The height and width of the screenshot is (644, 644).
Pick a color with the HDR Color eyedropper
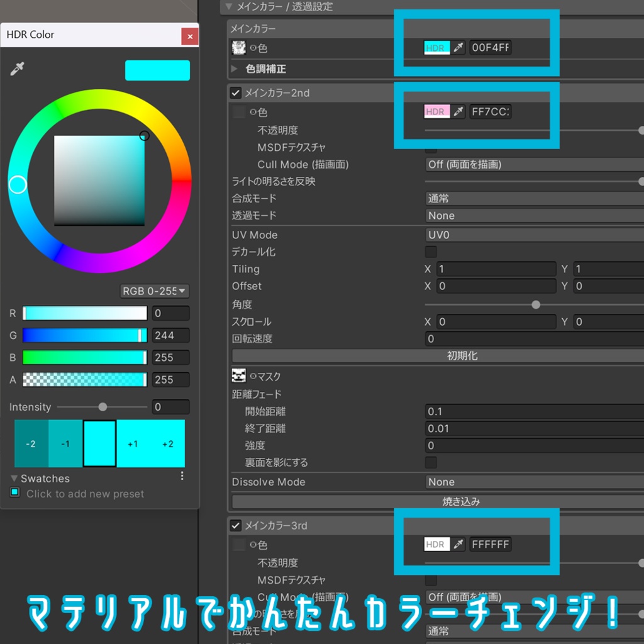tap(17, 69)
